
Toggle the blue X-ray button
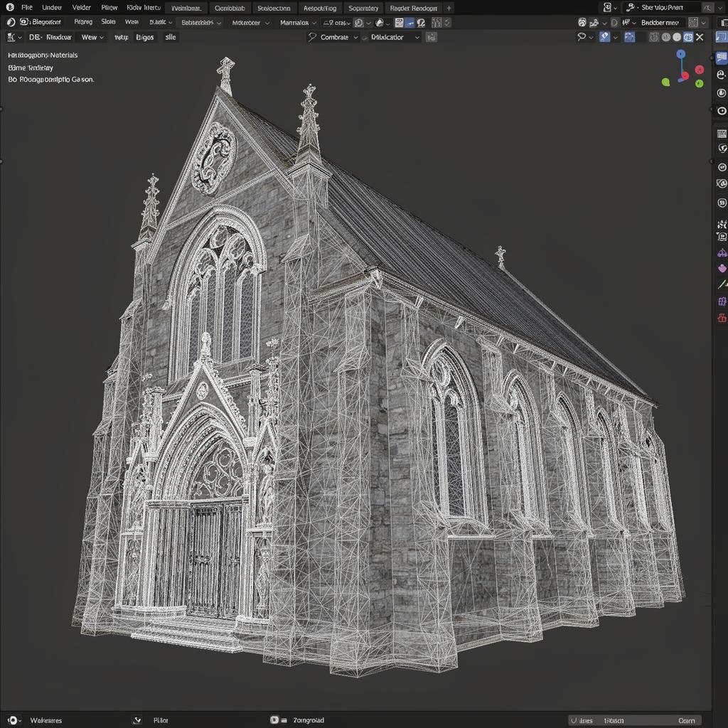coord(630,37)
